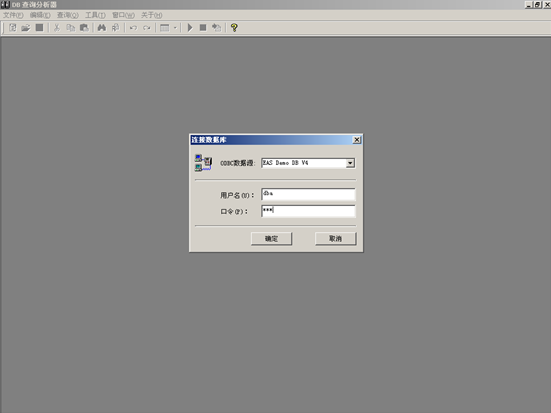
Task: Click the Open file folder icon
Action: [x=26, y=27]
